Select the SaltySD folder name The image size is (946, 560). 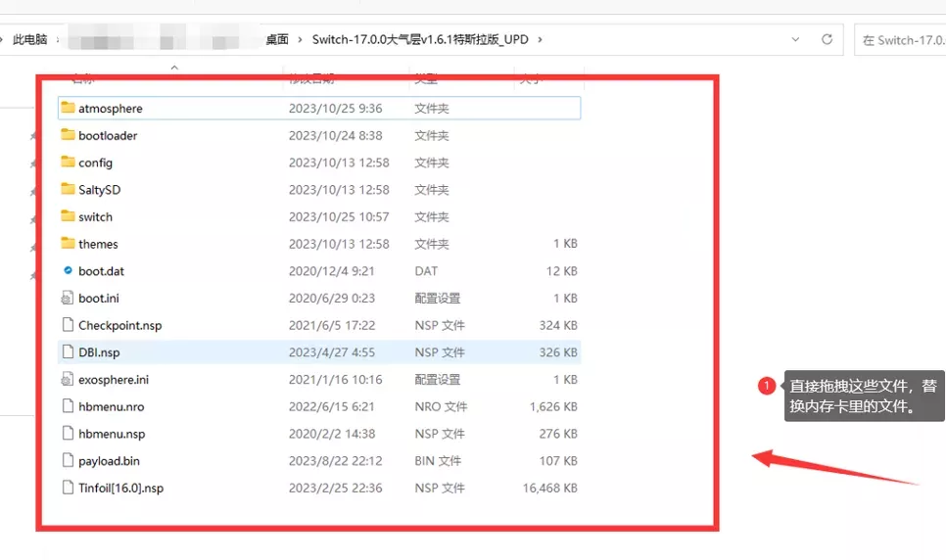point(100,190)
